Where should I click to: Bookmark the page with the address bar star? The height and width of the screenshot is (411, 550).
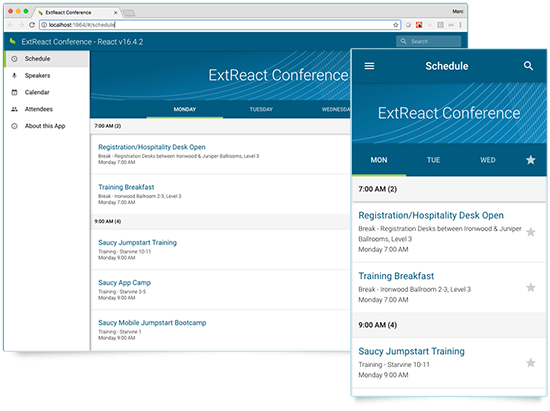pyautogui.click(x=395, y=25)
